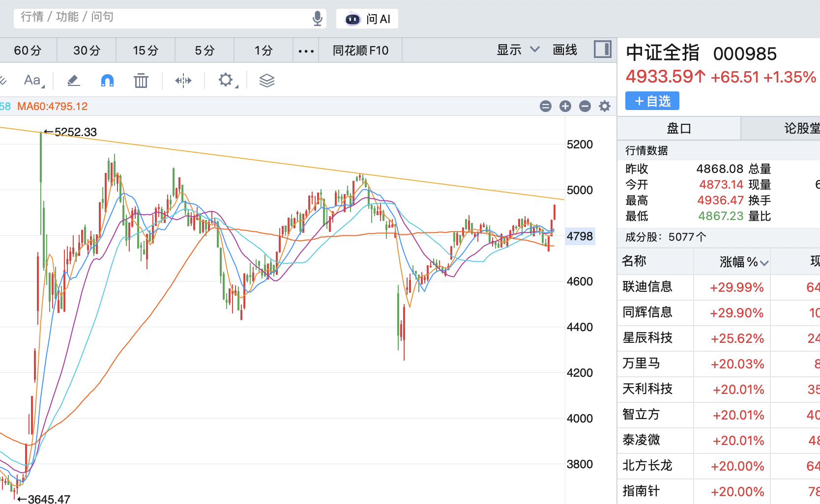
Task: Open the Aa text tool dropdown
Action: tap(33, 80)
